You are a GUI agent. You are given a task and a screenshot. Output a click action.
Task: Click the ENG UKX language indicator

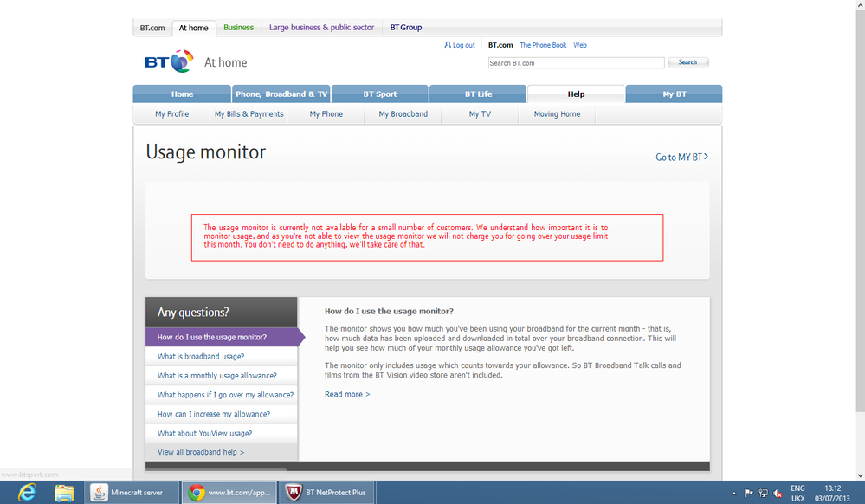[797, 493]
